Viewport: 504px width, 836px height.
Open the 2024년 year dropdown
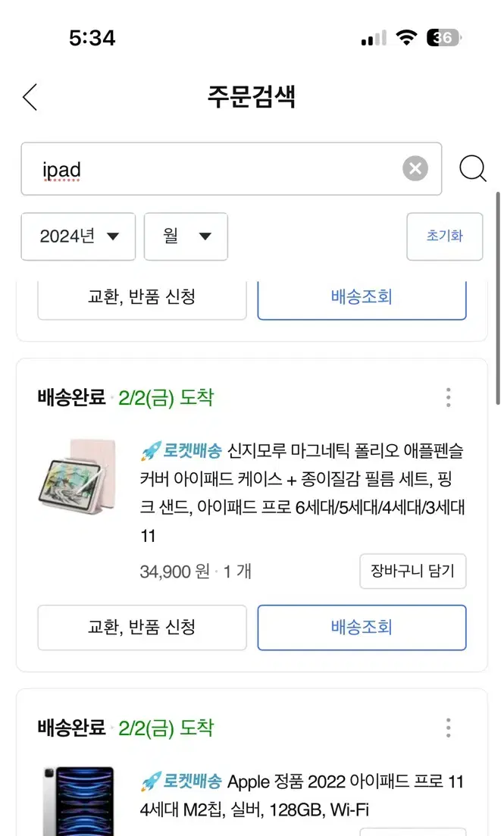[x=78, y=236]
